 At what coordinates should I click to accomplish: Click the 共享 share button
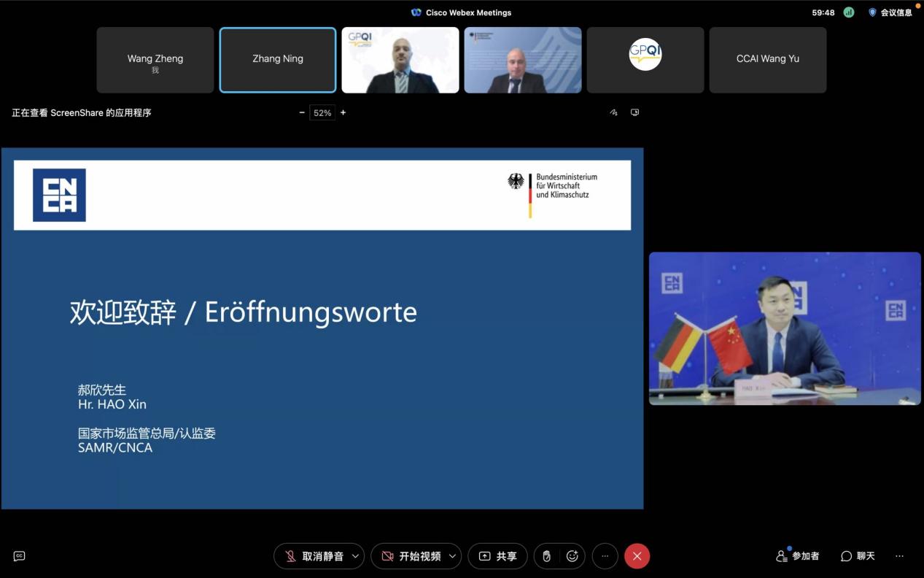pos(497,556)
